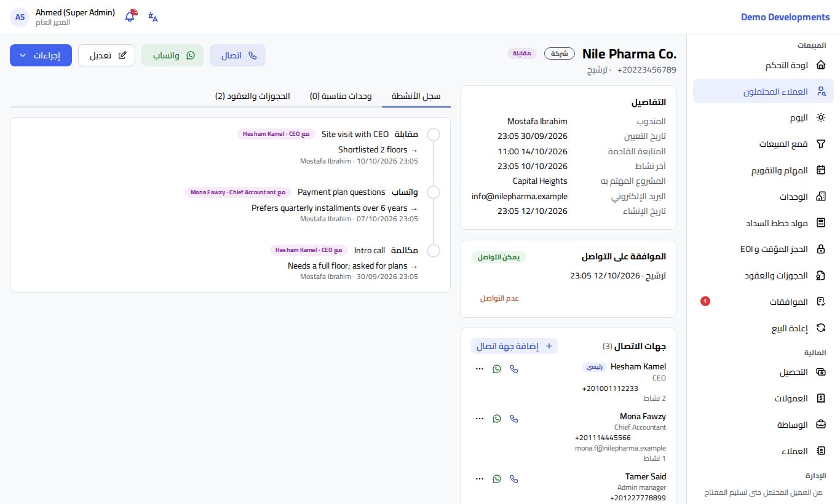Click the مقابلة status badge in header
This screenshot has height=504, width=840.
coord(522,53)
